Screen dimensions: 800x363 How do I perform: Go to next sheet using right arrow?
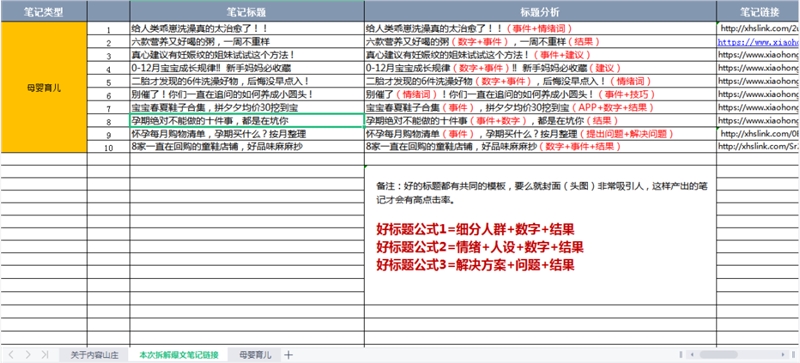[28, 355]
